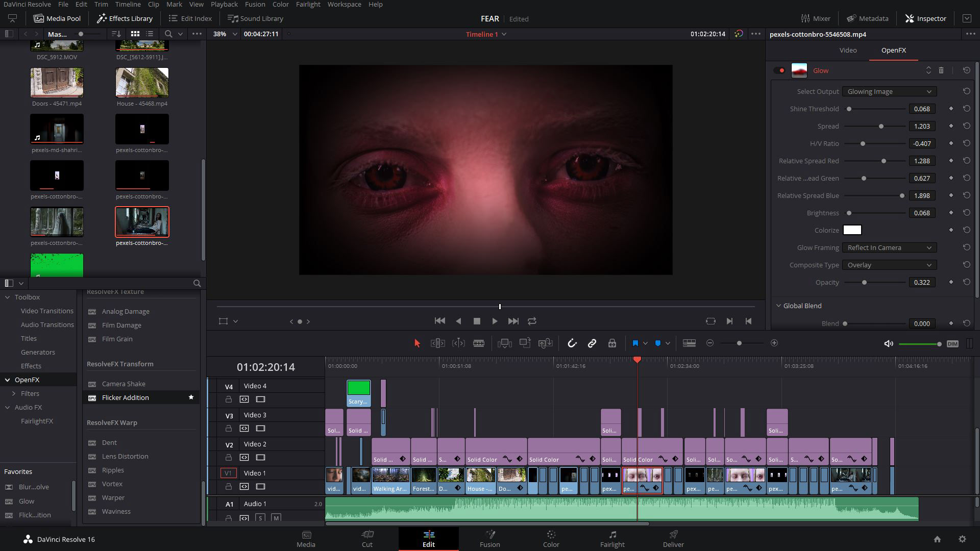Viewport: 980px width, 551px height.
Task: Toggle lock on Video 4 track
Action: click(x=229, y=399)
